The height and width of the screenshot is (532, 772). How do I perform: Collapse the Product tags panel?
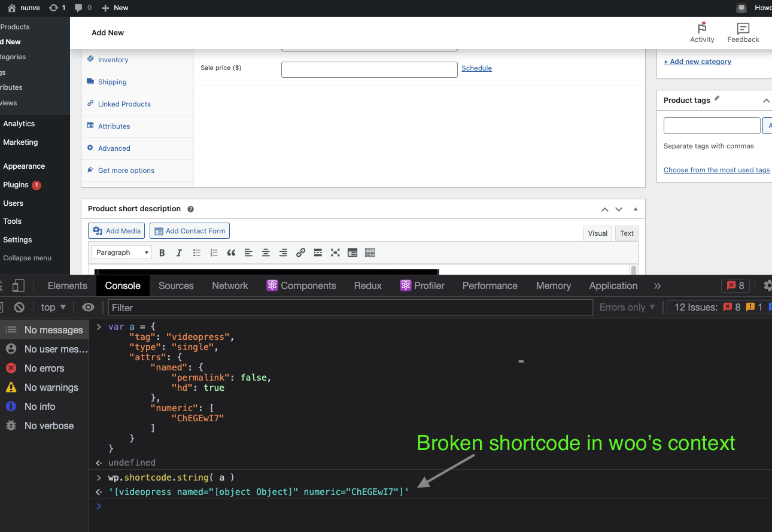pyautogui.click(x=766, y=100)
